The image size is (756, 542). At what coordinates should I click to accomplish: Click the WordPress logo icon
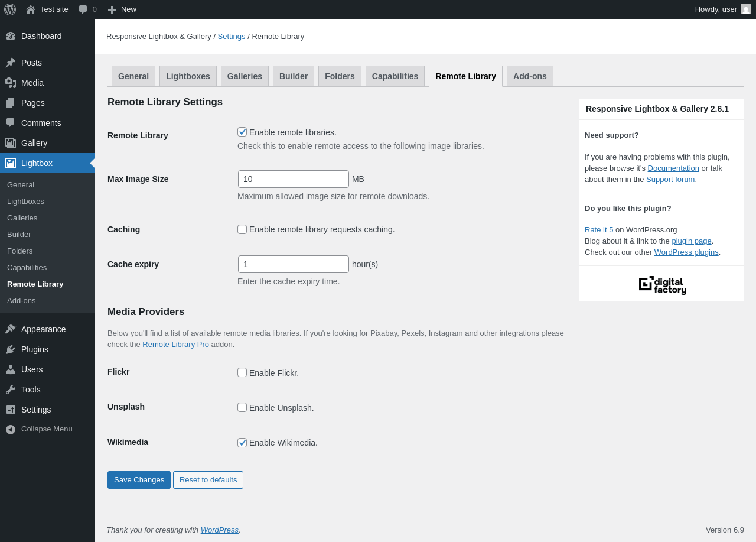coord(10,9)
